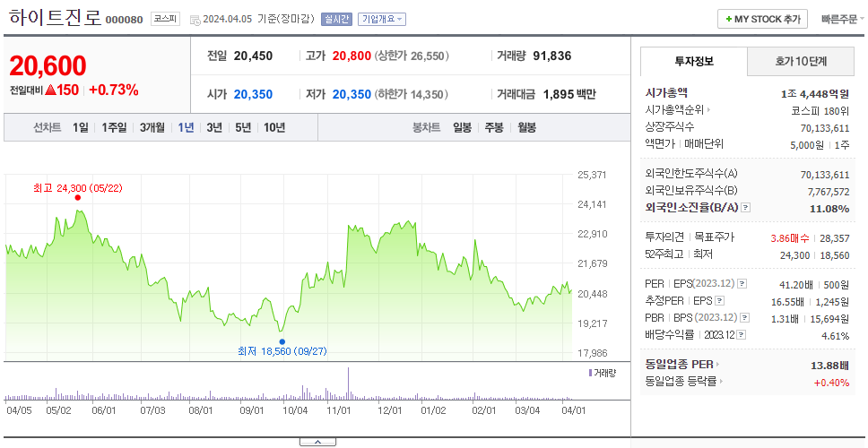This screenshot has height=448, width=868.
Task: Click the help icon next to 추정PER EPS
Action: (x=719, y=301)
